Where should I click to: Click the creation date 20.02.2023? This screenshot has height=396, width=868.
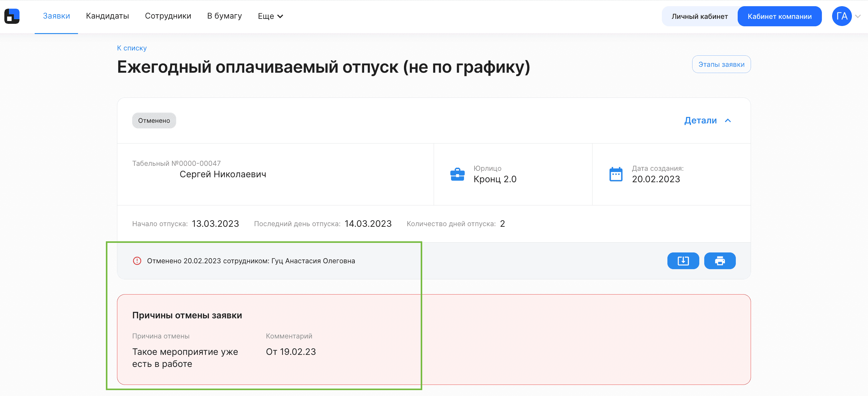pos(656,179)
